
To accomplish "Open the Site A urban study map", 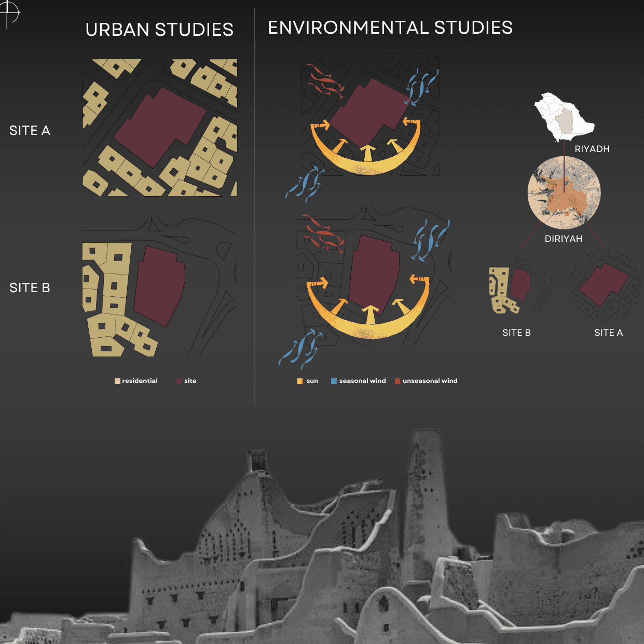I will point(160,128).
